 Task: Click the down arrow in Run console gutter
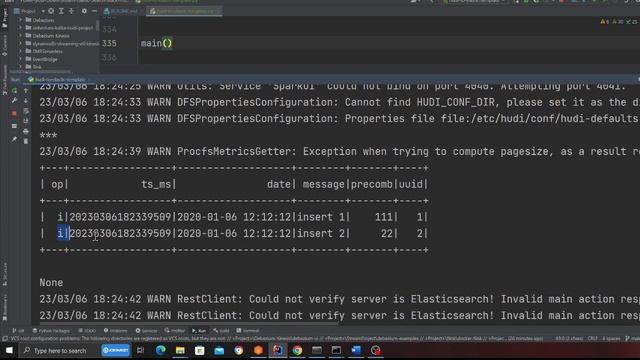26,101
